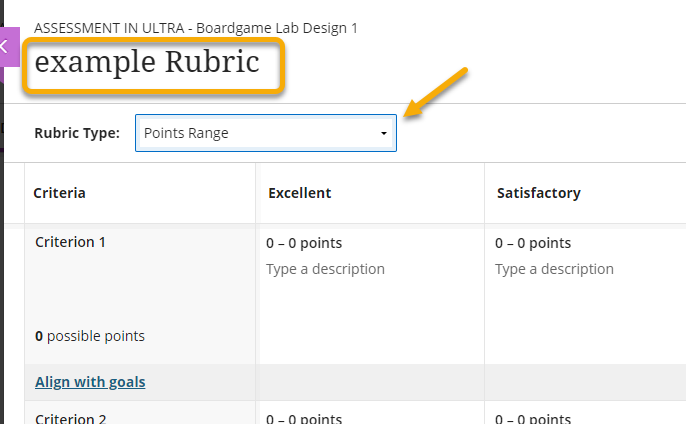Click the small caret arrow in Points Range box
The height and width of the screenshot is (424, 686).
pos(383,133)
